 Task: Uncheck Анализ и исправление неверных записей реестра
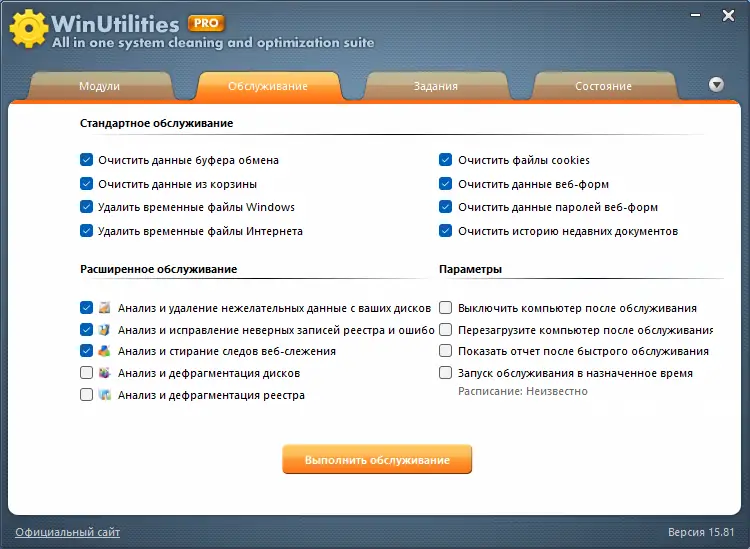tap(86, 329)
